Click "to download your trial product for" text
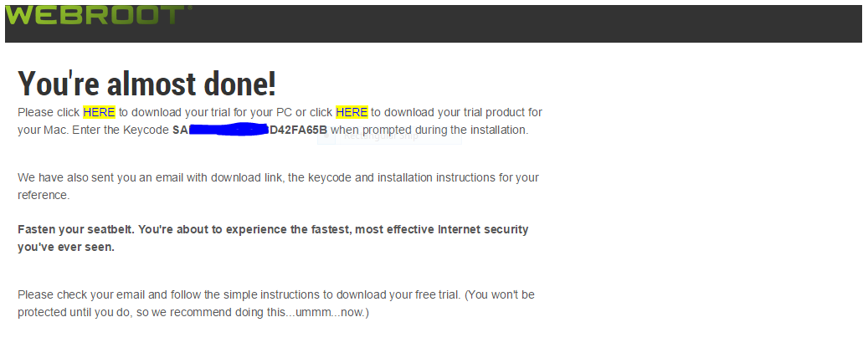Viewport: 868px width, 353px height. (457, 112)
